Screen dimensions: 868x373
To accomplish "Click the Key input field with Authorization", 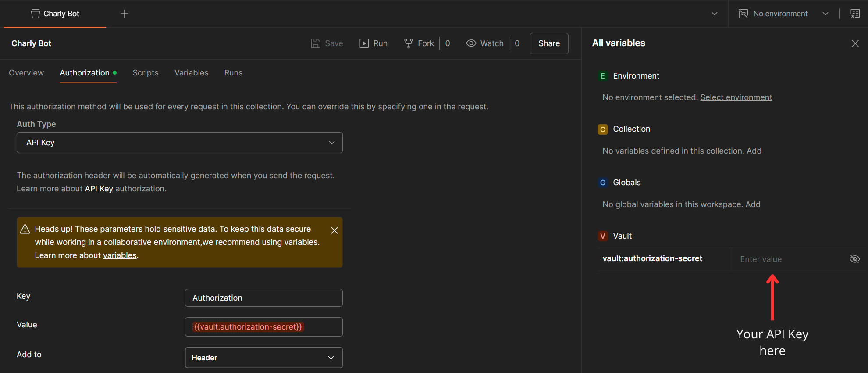I will (264, 298).
